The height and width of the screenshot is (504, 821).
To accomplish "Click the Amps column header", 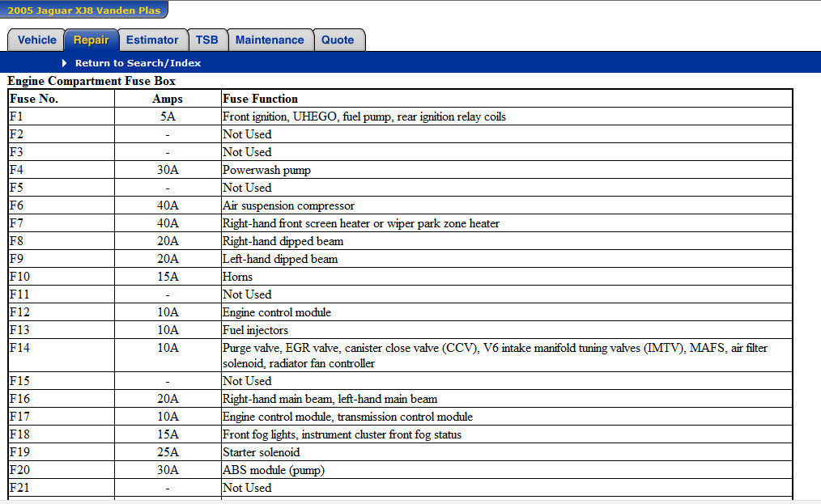I will pos(168,99).
